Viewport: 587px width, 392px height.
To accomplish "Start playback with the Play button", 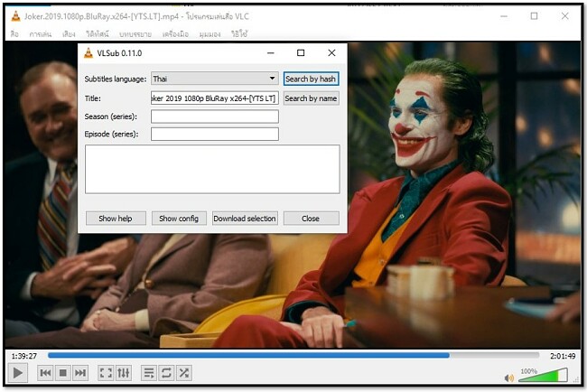I will coord(17,373).
